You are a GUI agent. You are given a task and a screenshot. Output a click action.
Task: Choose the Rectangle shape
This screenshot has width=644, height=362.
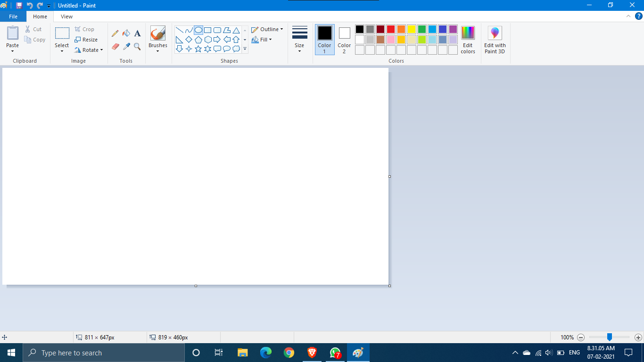click(x=207, y=30)
